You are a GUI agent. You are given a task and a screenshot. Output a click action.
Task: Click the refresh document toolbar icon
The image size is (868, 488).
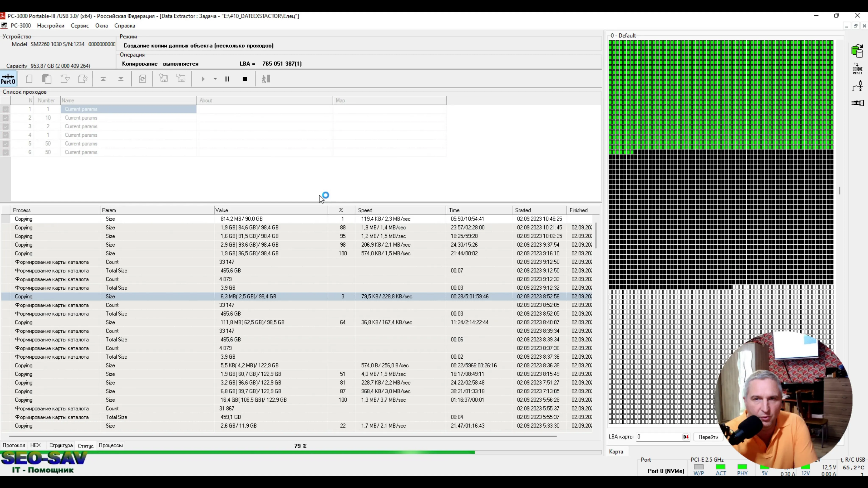tap(142, 79)
